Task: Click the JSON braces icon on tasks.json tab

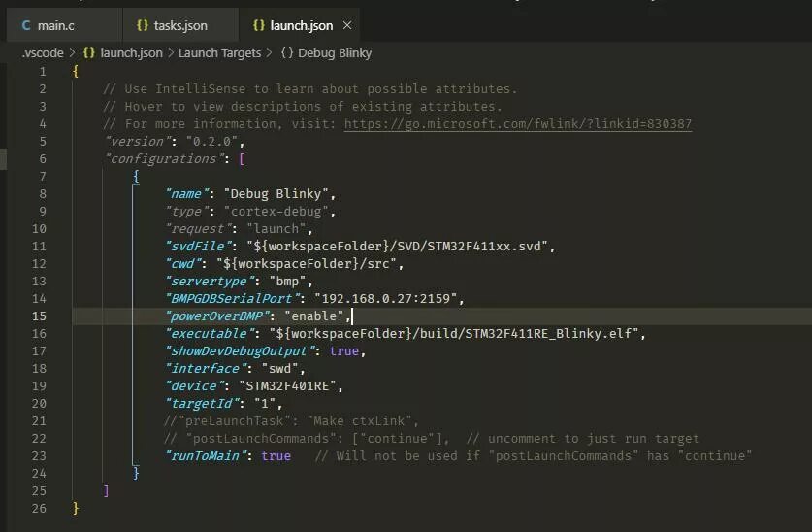Action: point(143,25)
